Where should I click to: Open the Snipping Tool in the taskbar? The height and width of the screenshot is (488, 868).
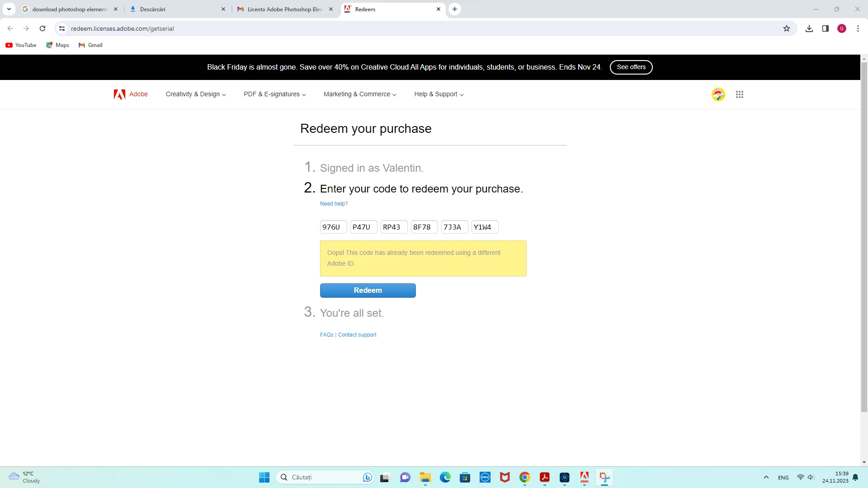point(604,478)
